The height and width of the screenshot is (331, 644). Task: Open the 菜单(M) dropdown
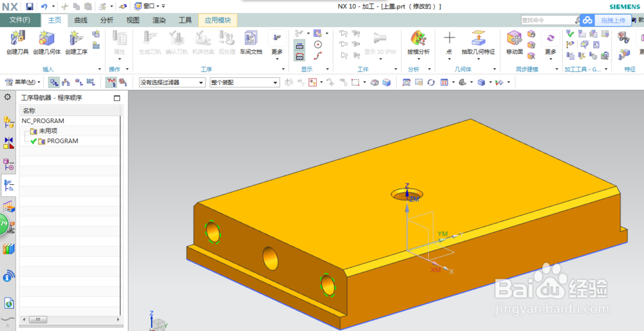pyautogui.click(x=23, y=82)
